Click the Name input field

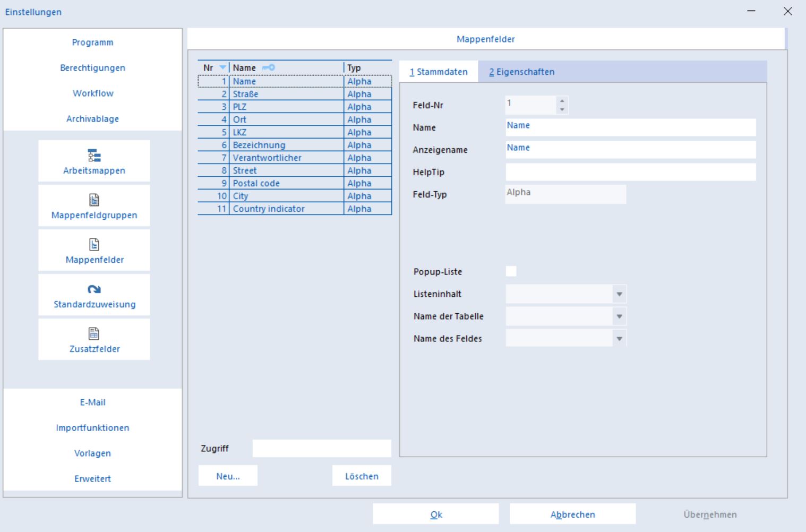point(630,127)
